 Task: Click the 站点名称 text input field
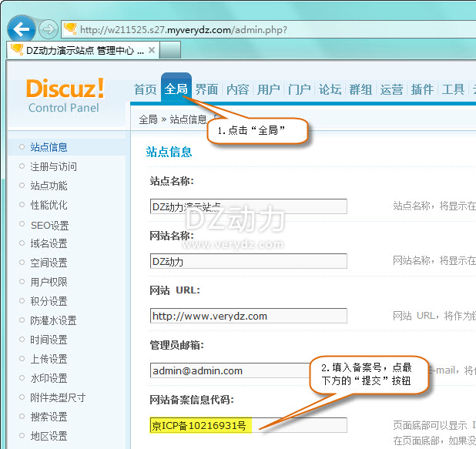click(x=248, y=206)
